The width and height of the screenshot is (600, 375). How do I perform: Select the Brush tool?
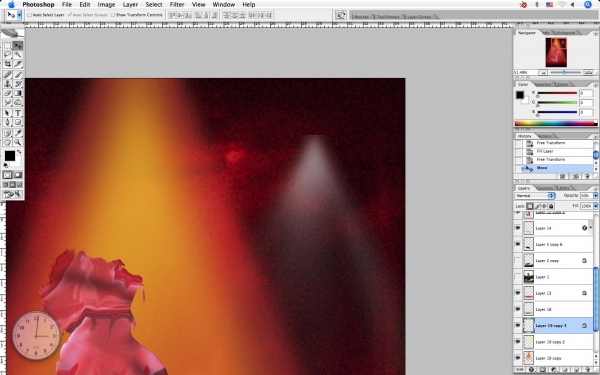18,75
